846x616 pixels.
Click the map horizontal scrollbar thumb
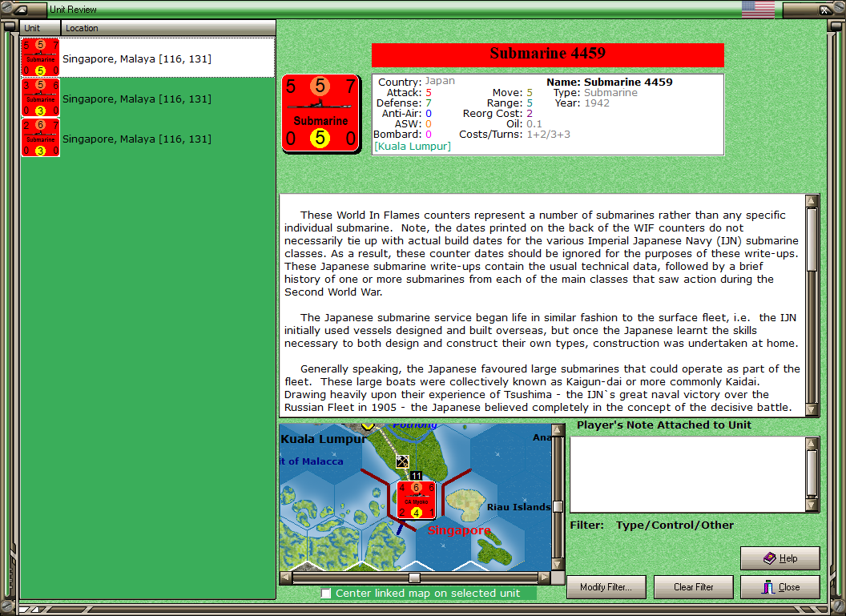414,578
